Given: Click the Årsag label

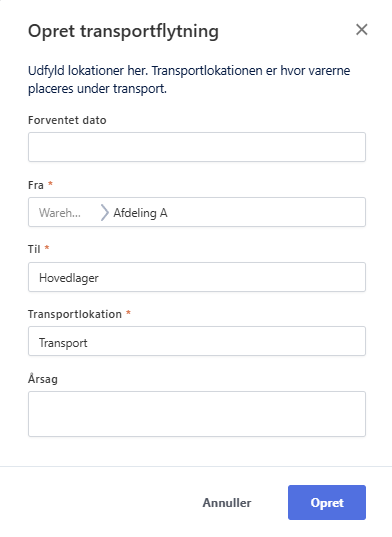Looking at the screenshot, I should pos(43,378).
